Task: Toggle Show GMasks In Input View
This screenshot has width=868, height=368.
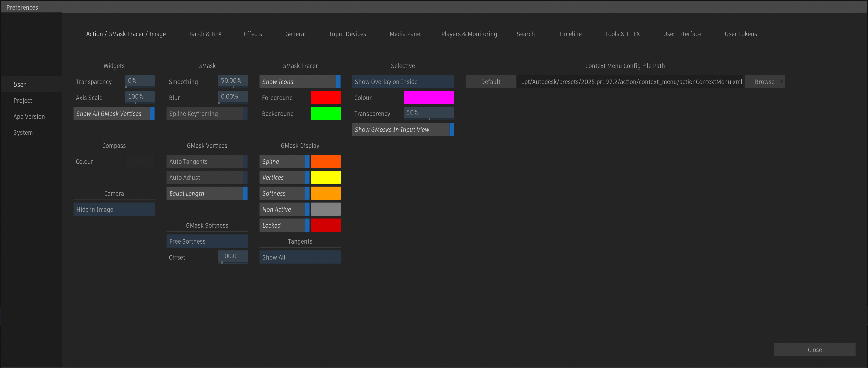Action: [402, 130]
